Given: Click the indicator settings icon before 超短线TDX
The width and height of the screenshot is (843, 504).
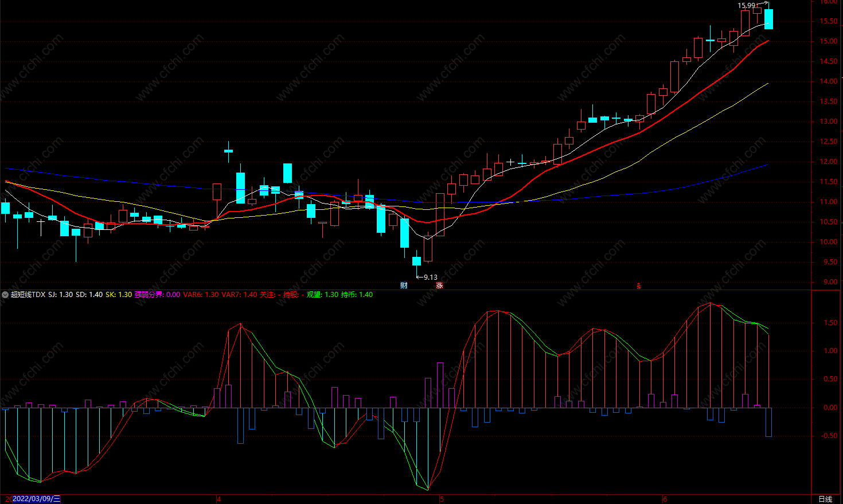Looking at the screenshot, I should 5,295.
